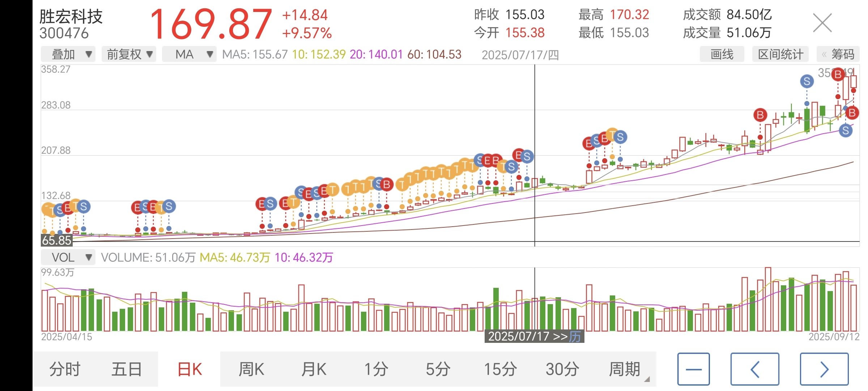Select the 周K weekly candlestick tab
The image size is (868, 391).
pos(251,369)
